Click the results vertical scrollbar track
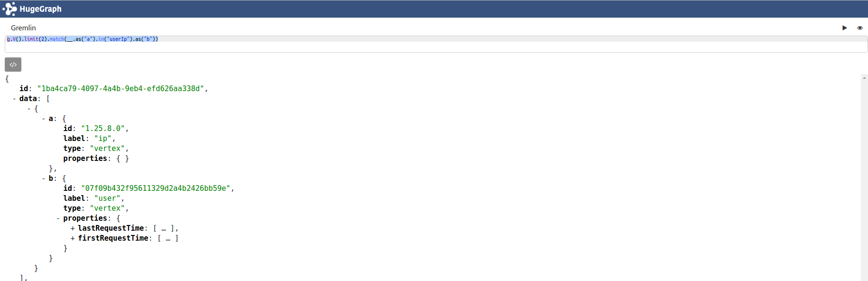 (864, 180)
